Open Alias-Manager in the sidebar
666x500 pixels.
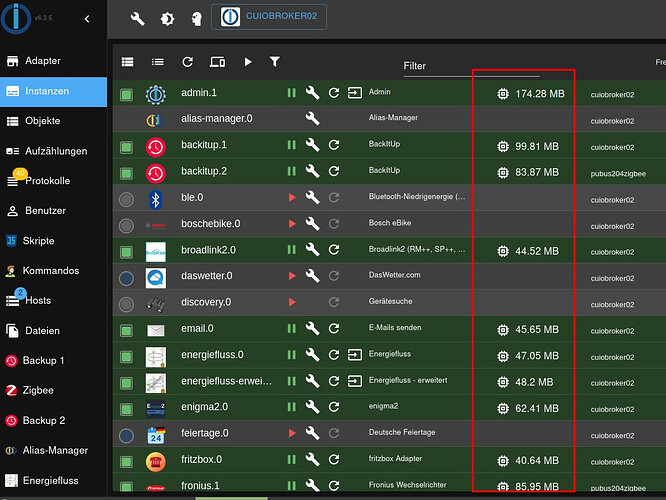[x=54, y=450]
